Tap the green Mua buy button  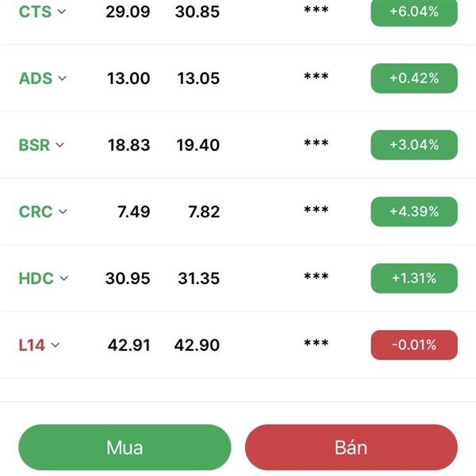(x=125, y=447)
